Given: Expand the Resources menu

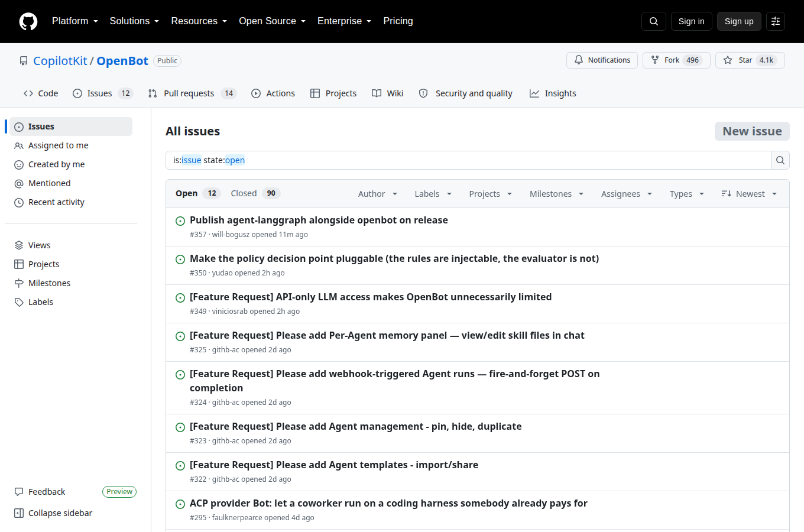Looking at the screenshot, I should coord(199,21).
